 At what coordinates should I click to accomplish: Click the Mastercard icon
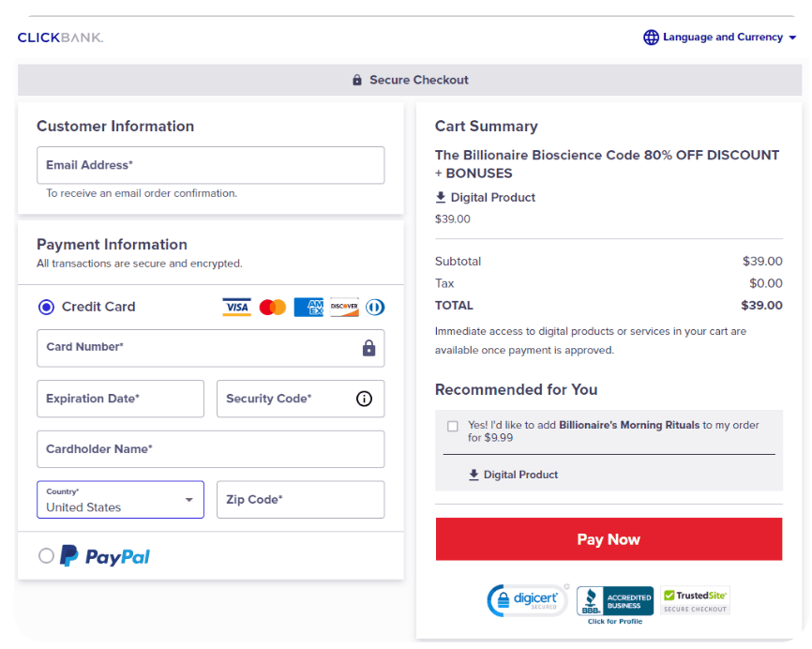tap(273, 307)
